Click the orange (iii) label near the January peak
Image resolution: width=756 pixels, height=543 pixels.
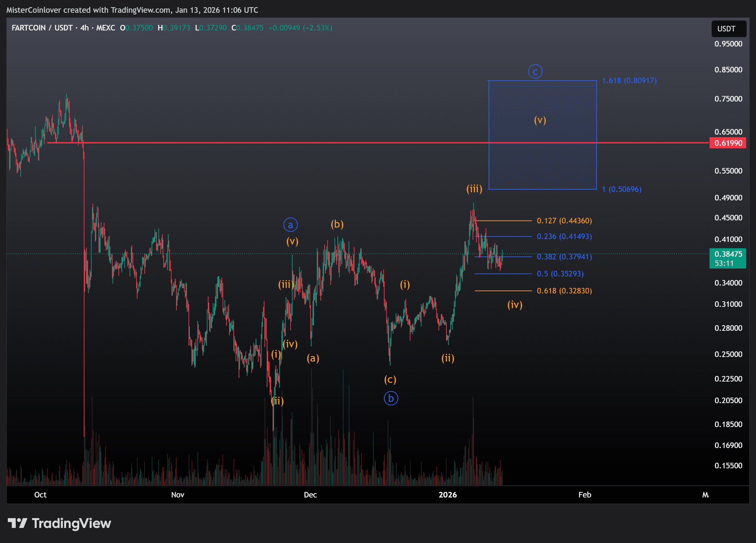click(474, 189)
